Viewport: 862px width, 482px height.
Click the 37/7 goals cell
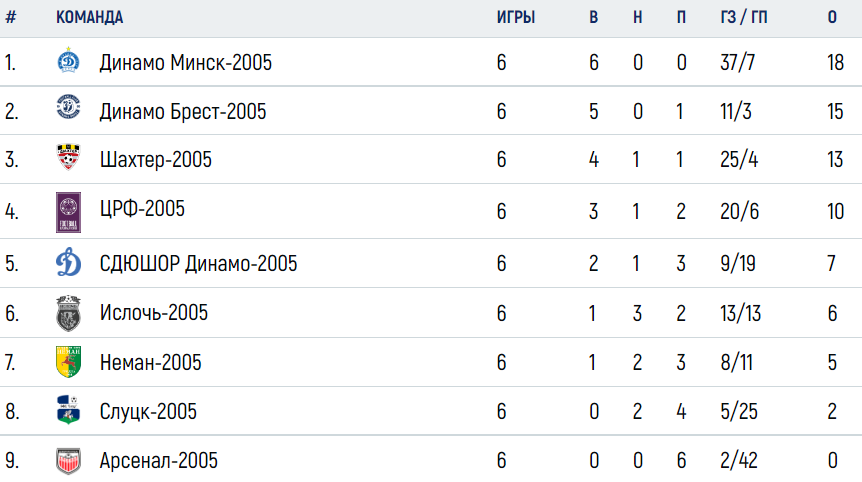[737, 63]
